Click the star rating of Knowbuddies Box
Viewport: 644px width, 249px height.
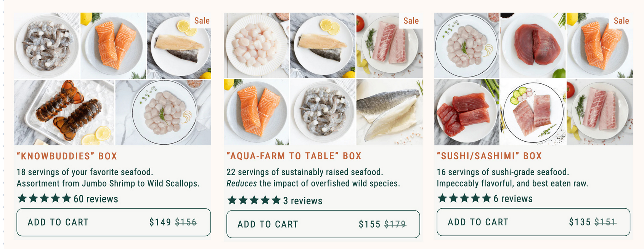[44, 198]
